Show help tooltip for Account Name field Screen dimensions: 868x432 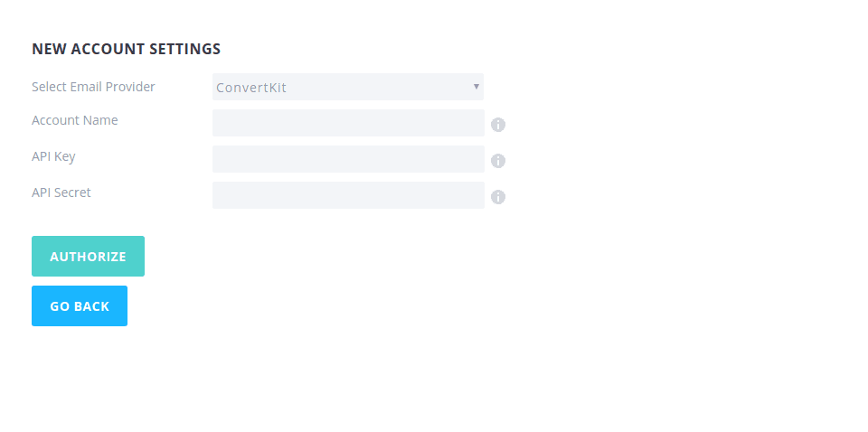click(x=498, y=125)
